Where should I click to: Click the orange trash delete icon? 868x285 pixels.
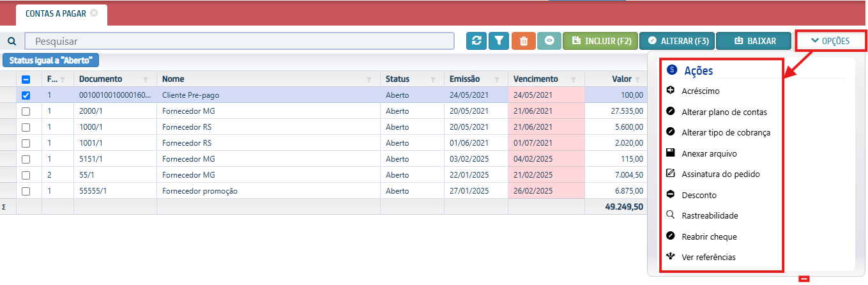point(523,41)
